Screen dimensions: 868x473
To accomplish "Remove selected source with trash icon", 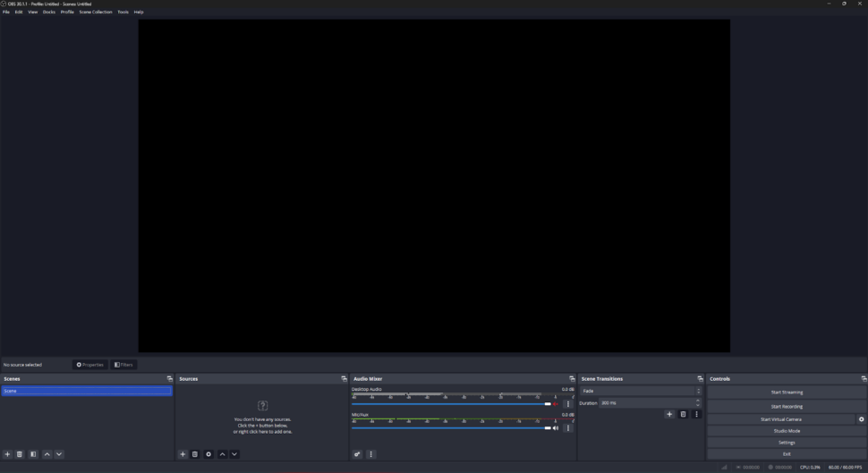I will (195, 454).
